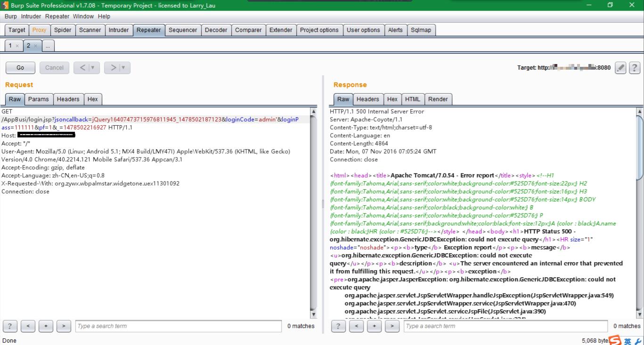The height and width of the screenshot is (345, 644).
Task: Add new Repeater tab with ellipsis
Action: point(48,46)
